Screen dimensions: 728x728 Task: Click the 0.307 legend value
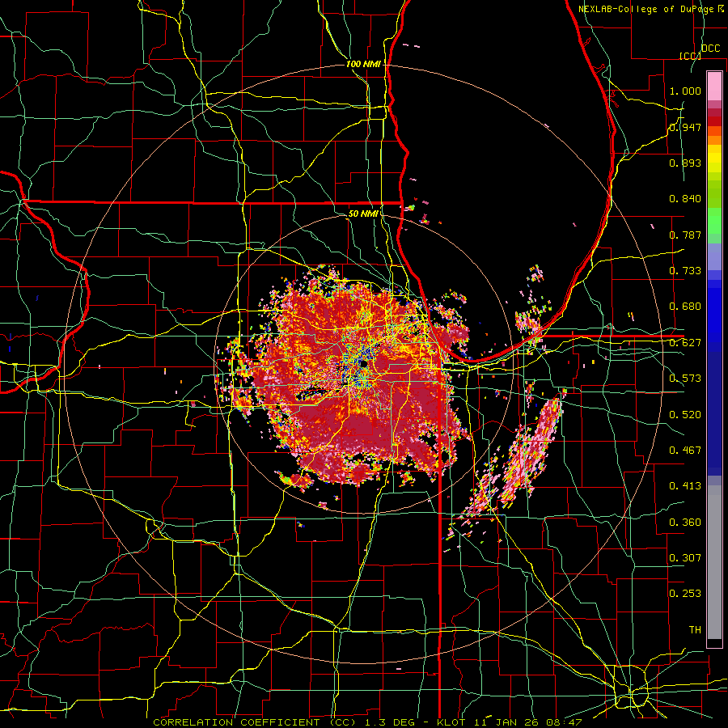tap(685, 557)
